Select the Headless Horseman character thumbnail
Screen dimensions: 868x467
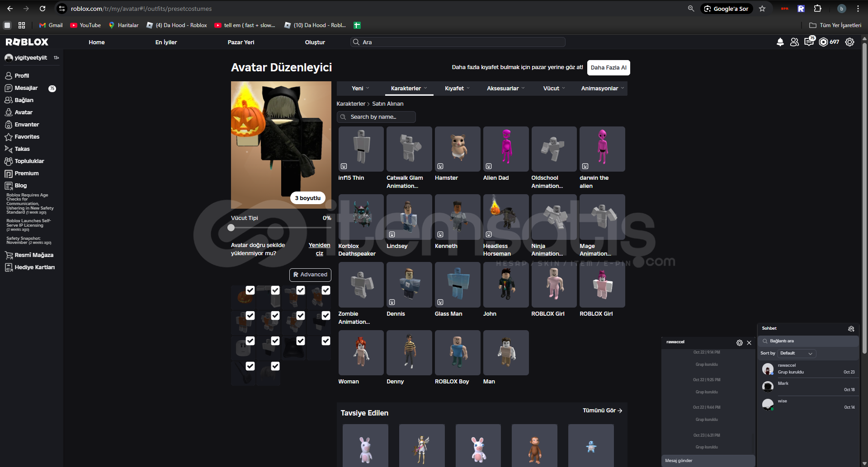coord(505,217)
